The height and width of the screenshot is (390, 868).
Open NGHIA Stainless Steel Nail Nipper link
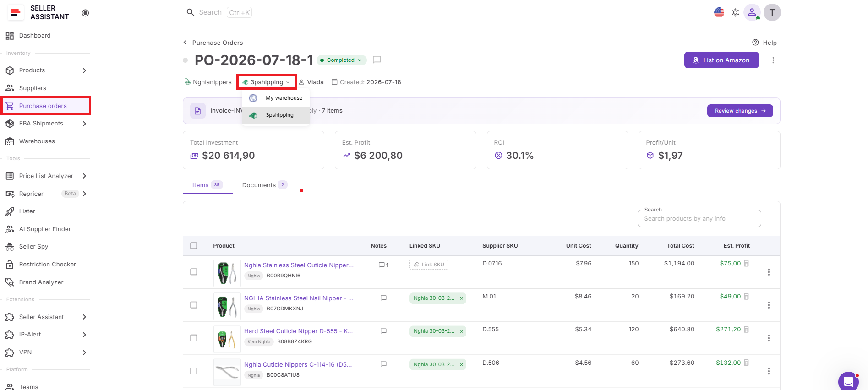[299, 298]
